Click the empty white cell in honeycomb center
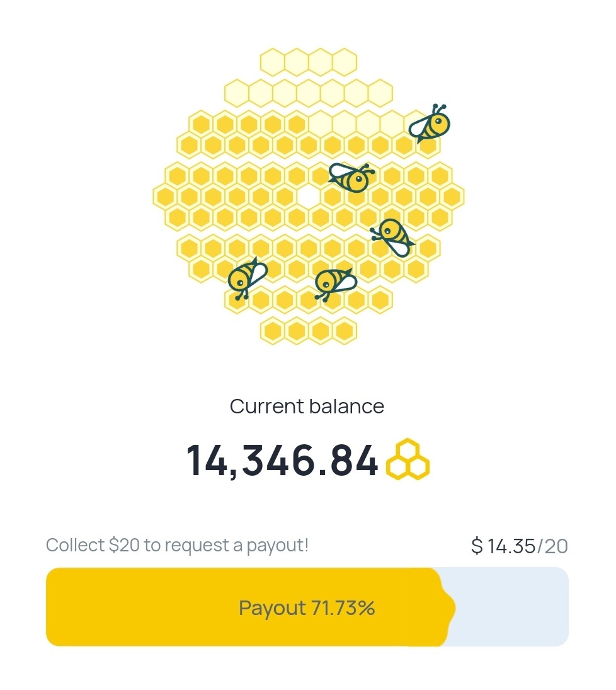 click(309, 196)
